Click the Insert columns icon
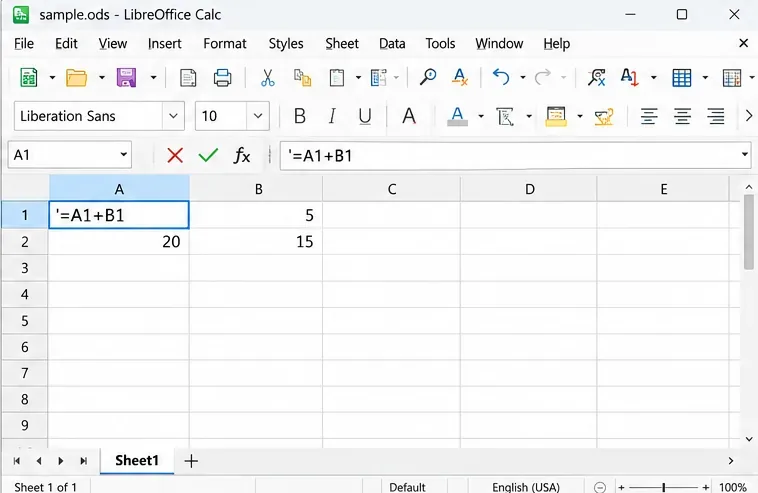The height and width of the screenshot is (493, 758). point(731,77)
